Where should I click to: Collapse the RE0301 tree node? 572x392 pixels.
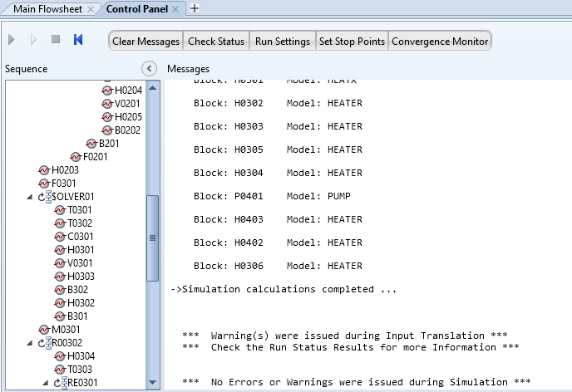click(x=43, y=383)
